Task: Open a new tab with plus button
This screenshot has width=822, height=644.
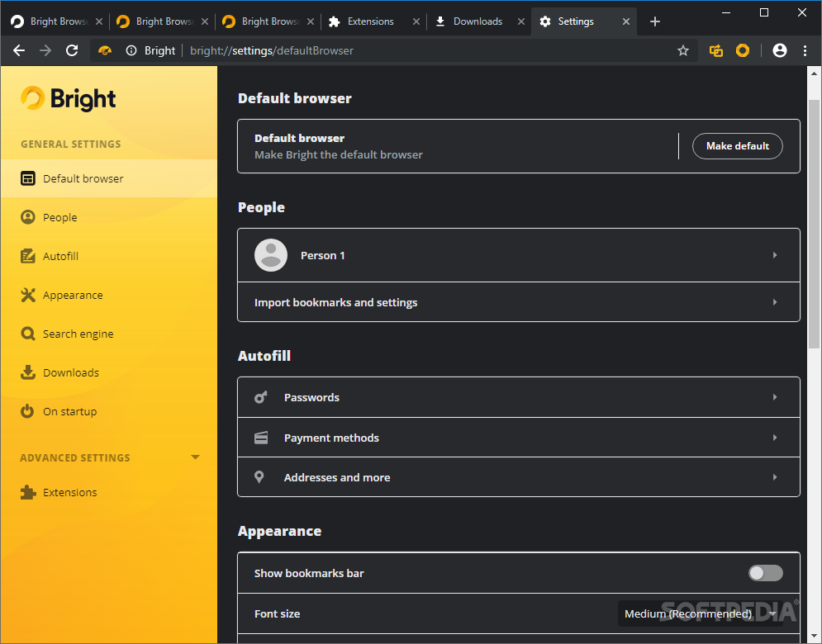Action: (655, 21)
